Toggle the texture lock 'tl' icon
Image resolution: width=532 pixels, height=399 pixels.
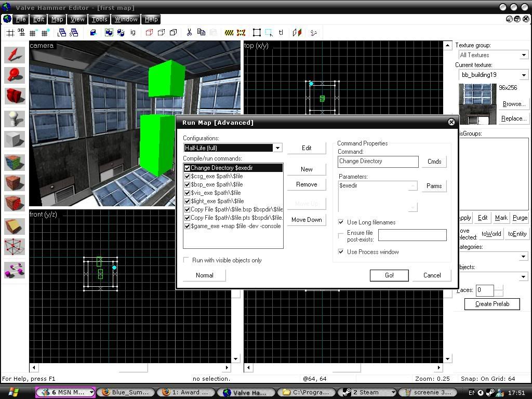(281, 33)
